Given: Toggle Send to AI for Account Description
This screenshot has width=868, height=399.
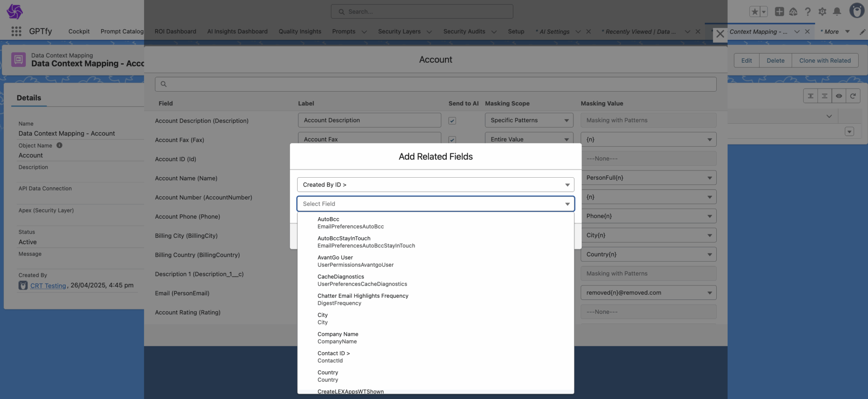Looking at the screenshot, I should [x=452, y=121].
